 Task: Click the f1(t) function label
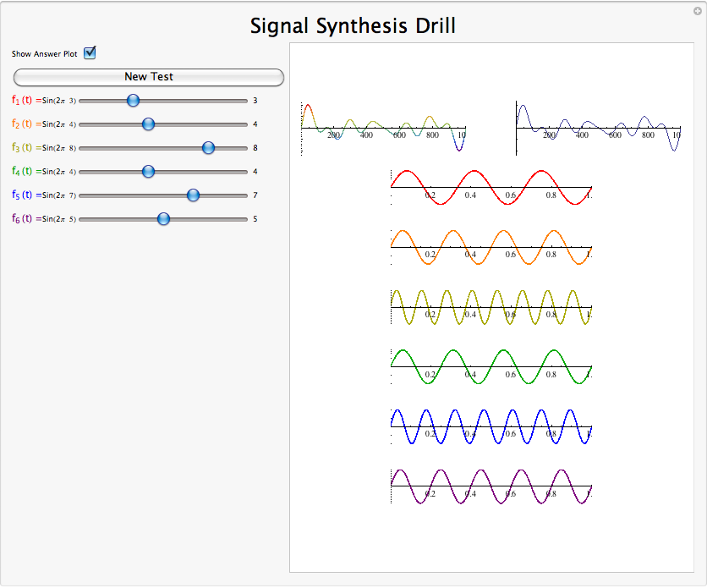pyautogui.click(x=22, y=100)
